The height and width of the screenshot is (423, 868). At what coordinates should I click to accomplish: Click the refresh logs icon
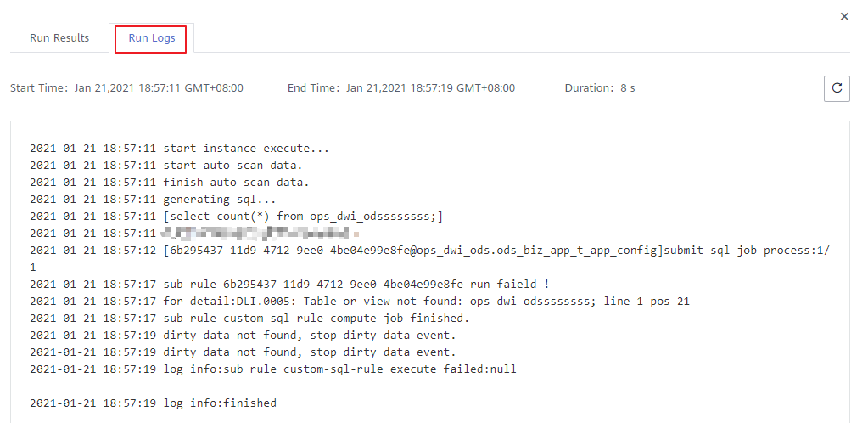pos(837,88)
